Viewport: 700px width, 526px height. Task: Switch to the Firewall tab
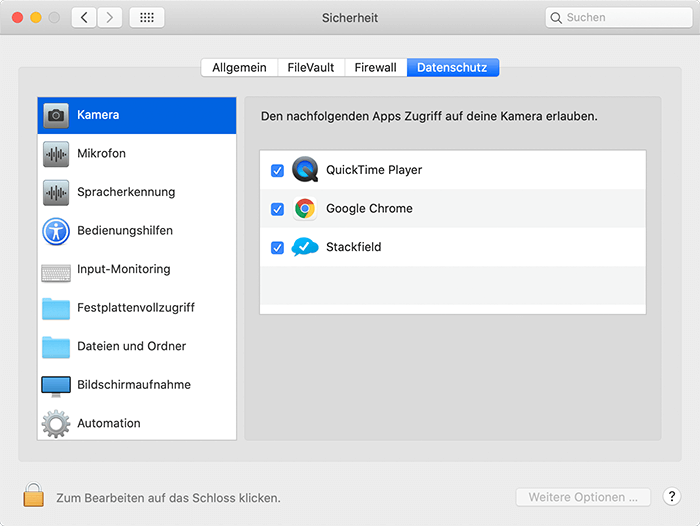click(375, 67)
